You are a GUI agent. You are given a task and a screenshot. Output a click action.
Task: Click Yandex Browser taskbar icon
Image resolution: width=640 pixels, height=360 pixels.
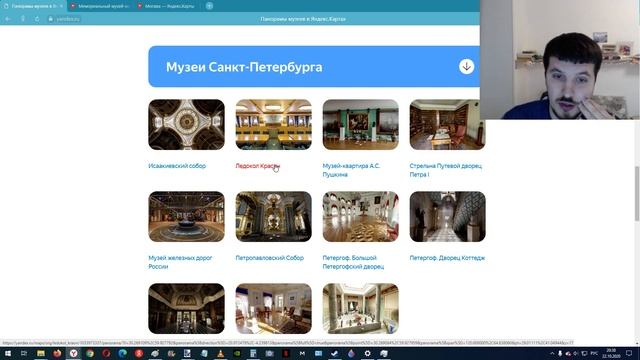pyautogui.click(x=73, y=353)
